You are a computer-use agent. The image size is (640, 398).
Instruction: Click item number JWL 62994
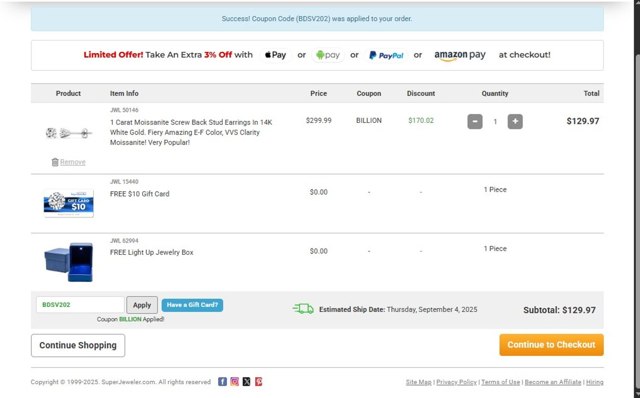124,241
